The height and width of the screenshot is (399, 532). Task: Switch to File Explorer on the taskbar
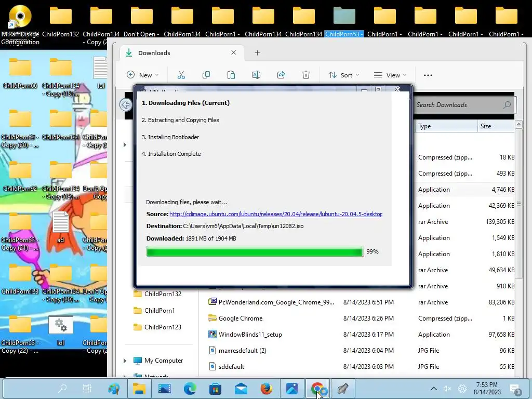(139, 388)
